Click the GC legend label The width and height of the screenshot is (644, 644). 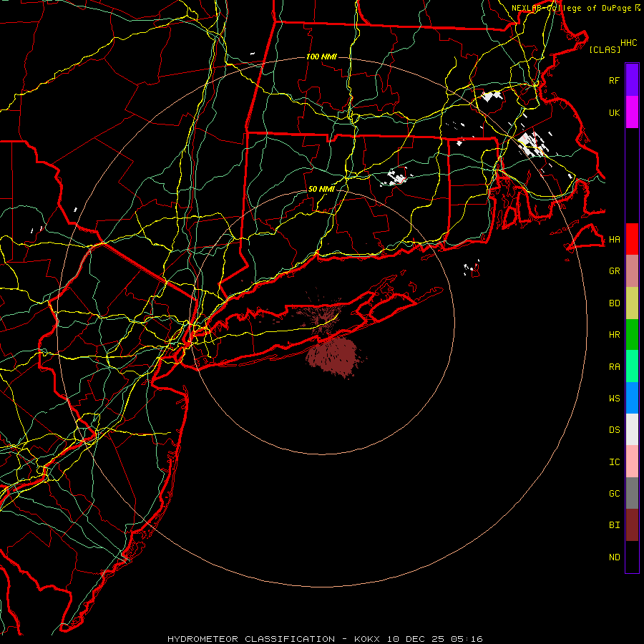click(x=614, y=494)
